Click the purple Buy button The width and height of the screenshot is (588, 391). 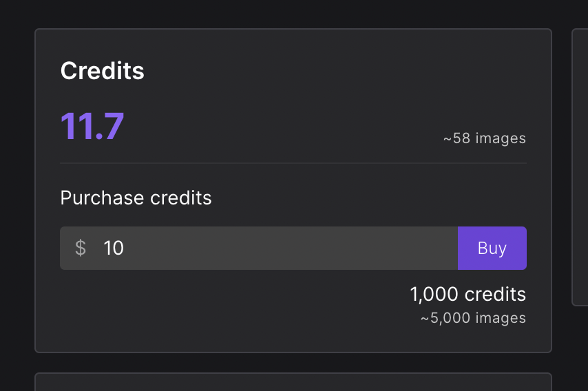pyautogui.click(x=492, y=248)
